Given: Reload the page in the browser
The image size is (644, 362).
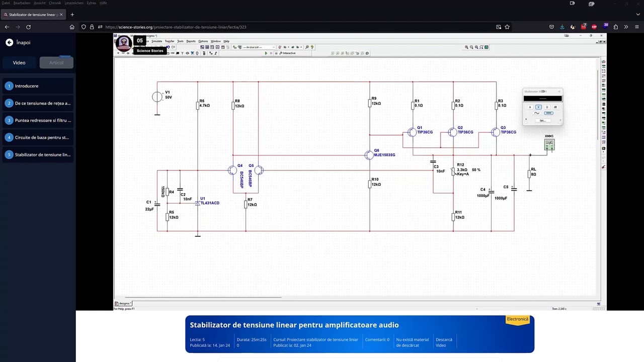Looking at the screenshot, I should [x=28, y=27].
